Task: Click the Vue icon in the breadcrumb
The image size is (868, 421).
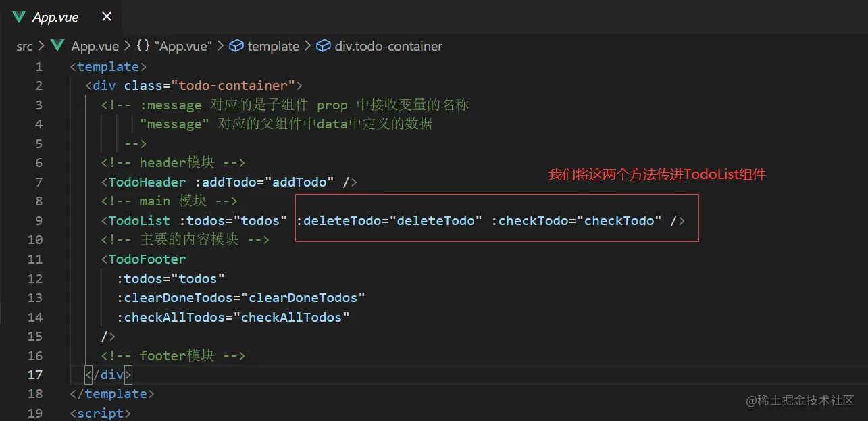Action: (x=58, y=46)
